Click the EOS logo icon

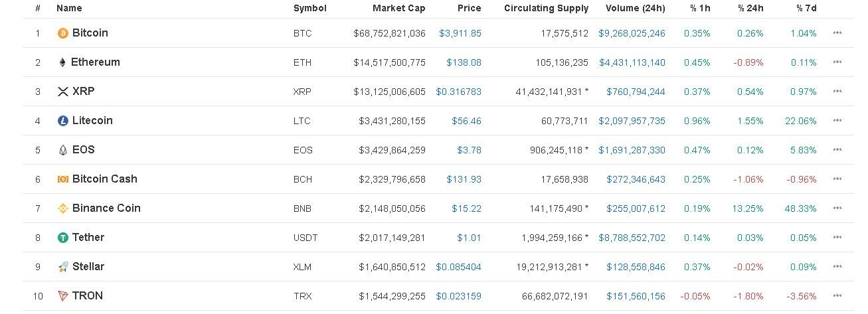coord(63,150)
